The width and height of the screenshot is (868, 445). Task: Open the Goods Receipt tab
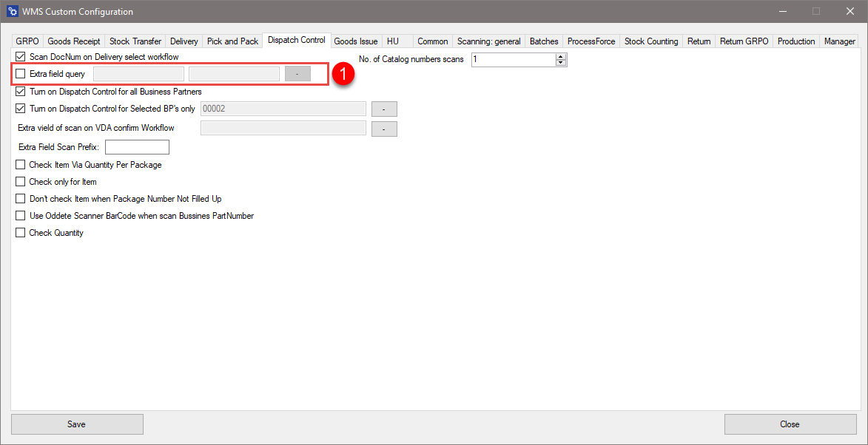(x=74, y=41)
